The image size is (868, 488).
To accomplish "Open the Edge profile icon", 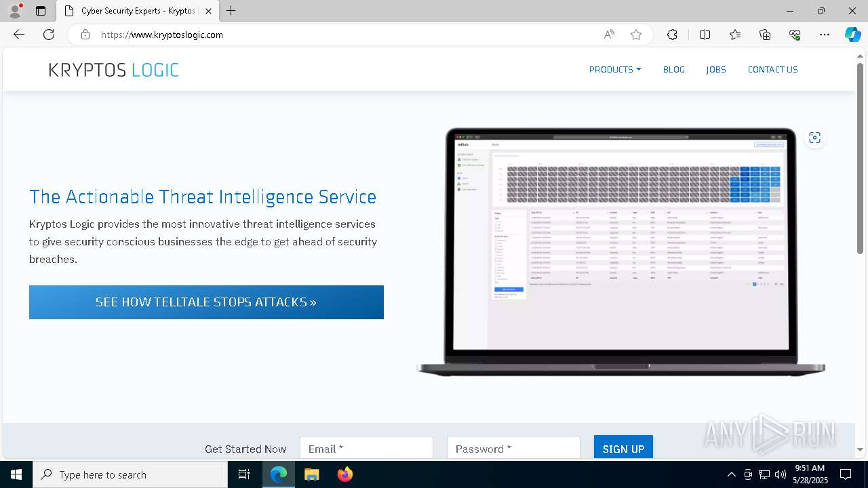I will click(x=15, y=11).
